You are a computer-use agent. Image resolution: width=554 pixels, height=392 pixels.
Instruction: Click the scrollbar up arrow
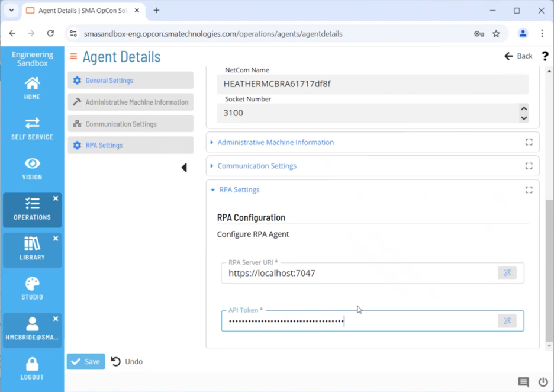pos(549,71)
